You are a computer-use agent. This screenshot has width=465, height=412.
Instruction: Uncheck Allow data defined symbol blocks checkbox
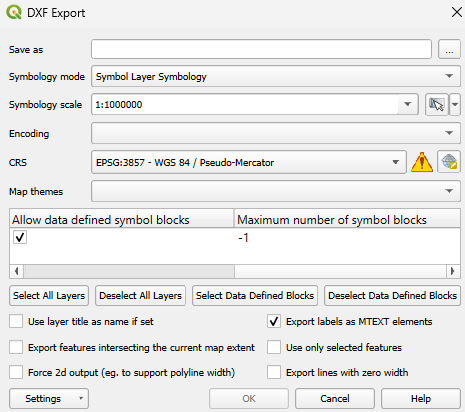(20, 237)
